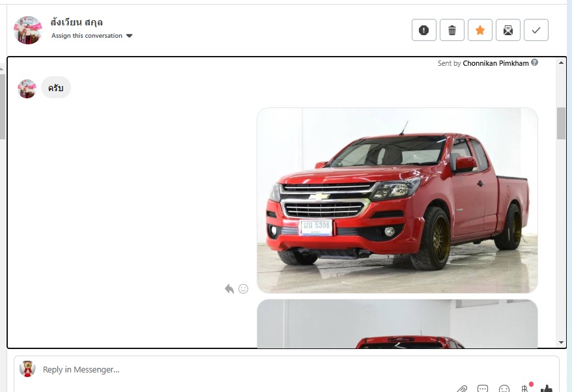
Task: Open the Assign this conversation menu
Action: tap(87, 36)
